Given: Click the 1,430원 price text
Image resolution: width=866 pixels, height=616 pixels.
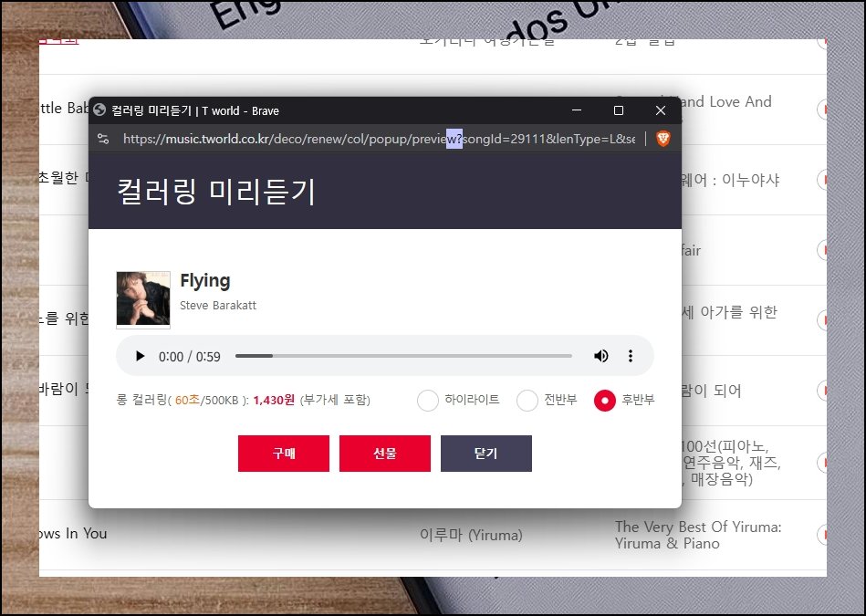Looking at the screenshot, I should (274, 400).
